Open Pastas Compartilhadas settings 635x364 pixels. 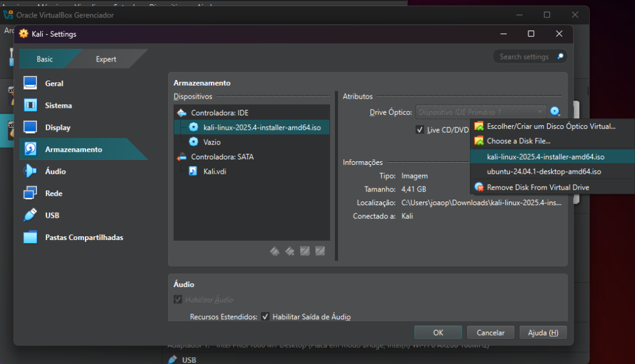coord(84,237)
